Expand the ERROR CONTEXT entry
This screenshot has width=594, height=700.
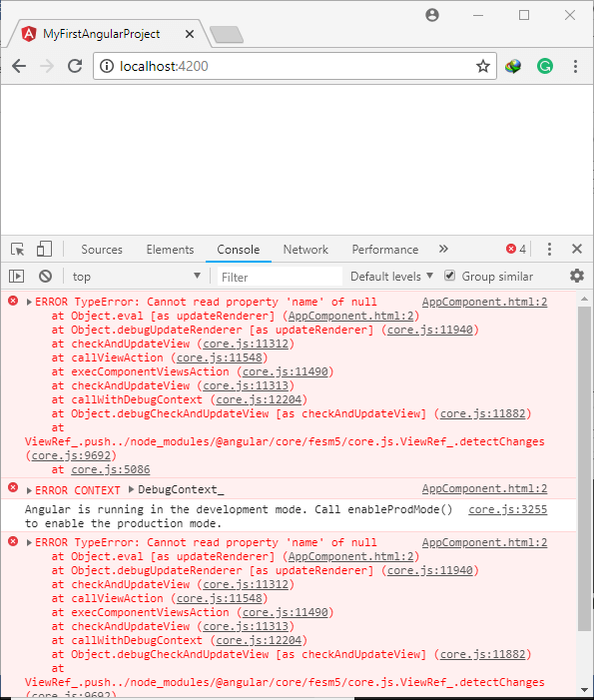tap(29, 490)
